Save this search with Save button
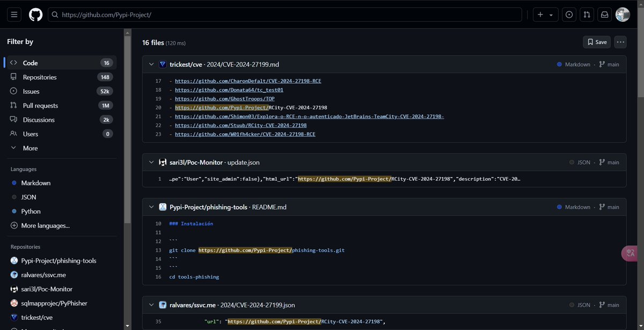Screen dimensions: 644x330 click(x=597, y=42)
